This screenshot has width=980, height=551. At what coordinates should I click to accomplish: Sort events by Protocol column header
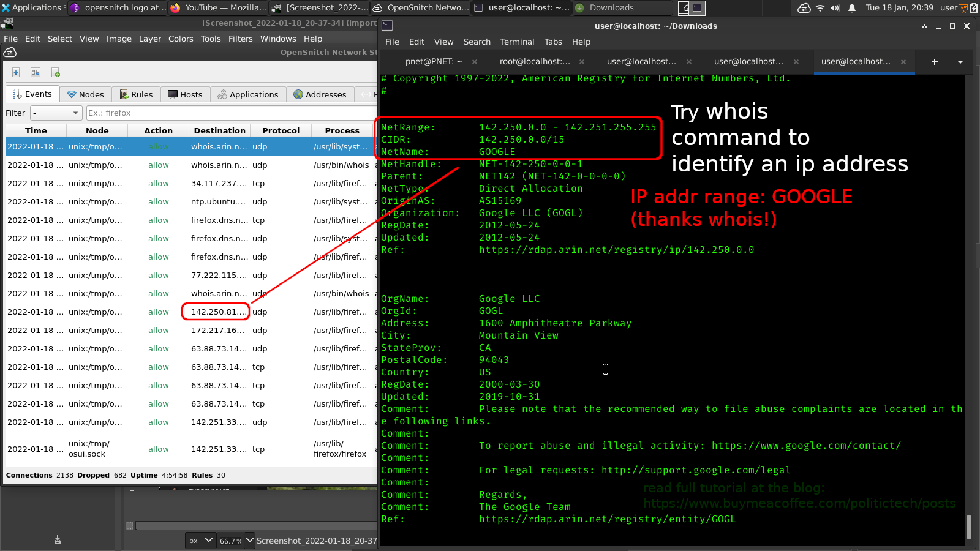click(x=281, y=131)
